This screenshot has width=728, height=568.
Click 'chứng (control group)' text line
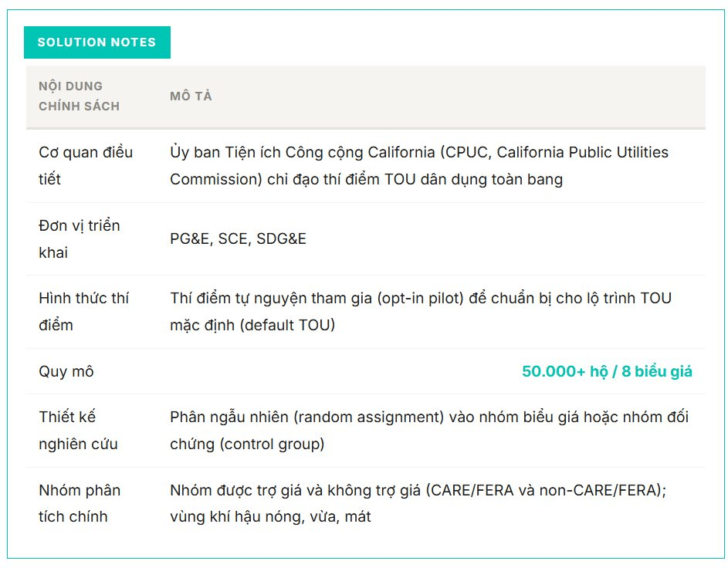[x=247, y=444]
